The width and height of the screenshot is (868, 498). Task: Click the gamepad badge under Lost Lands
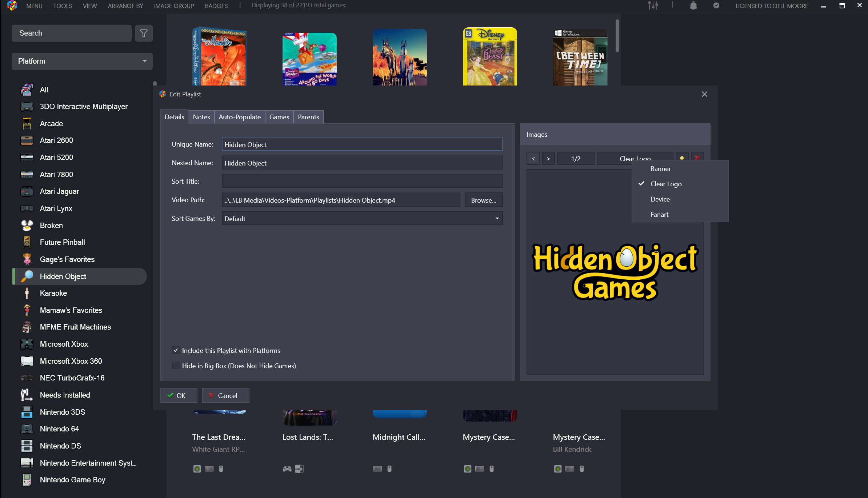click(x=287, y=469)
